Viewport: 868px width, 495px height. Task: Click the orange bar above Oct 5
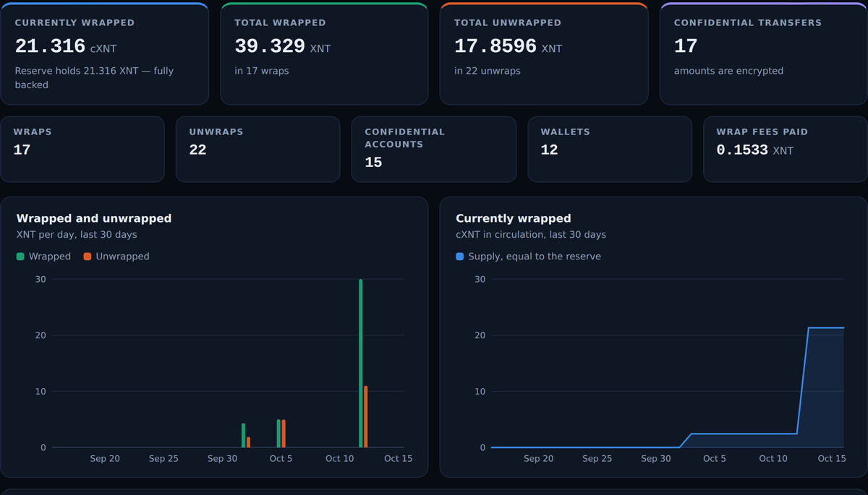point(284,434)
